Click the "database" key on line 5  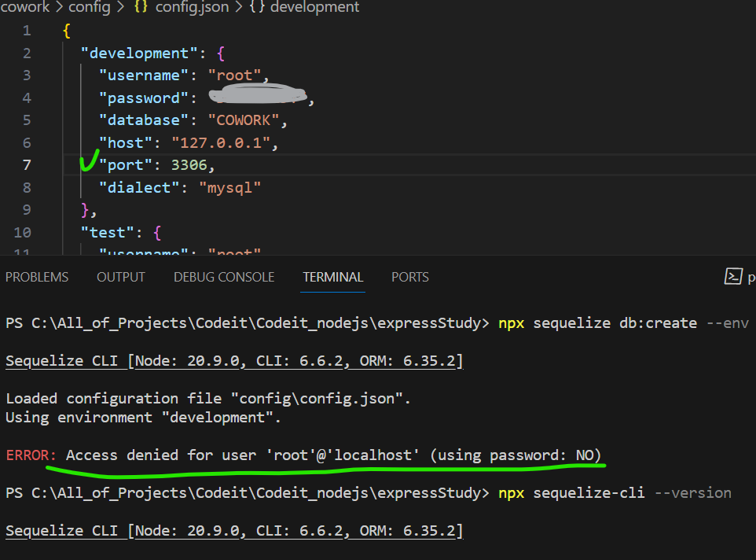[144, 120]
